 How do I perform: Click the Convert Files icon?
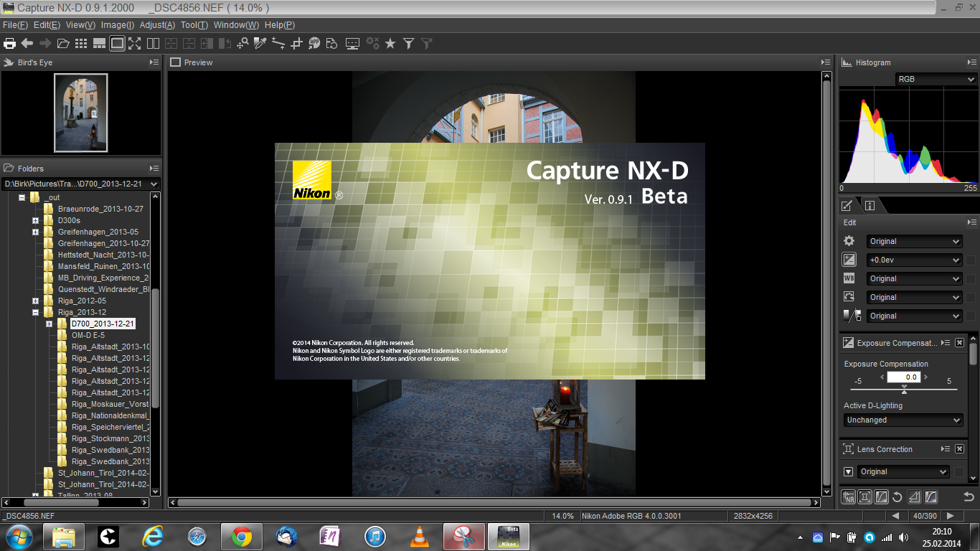[x=331, y=44]
